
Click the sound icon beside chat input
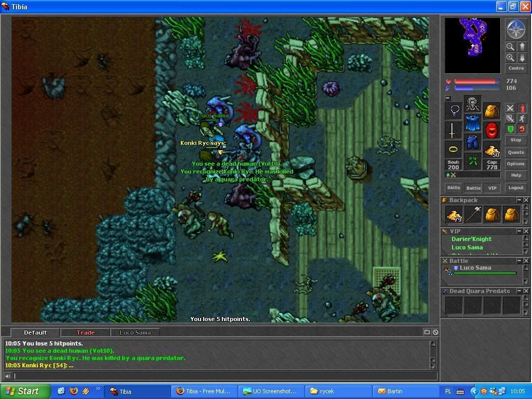(x=7, y=376)
